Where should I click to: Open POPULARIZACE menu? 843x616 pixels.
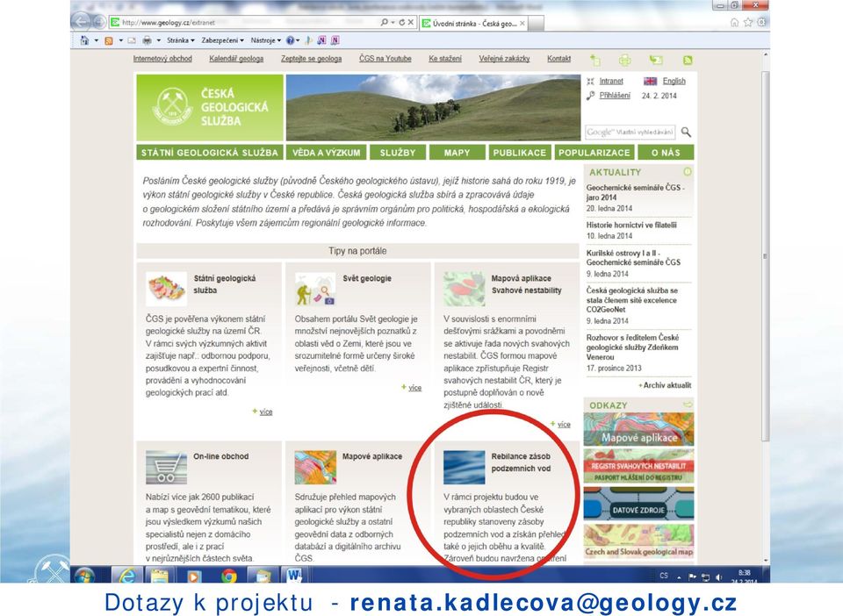pos(594,153)
